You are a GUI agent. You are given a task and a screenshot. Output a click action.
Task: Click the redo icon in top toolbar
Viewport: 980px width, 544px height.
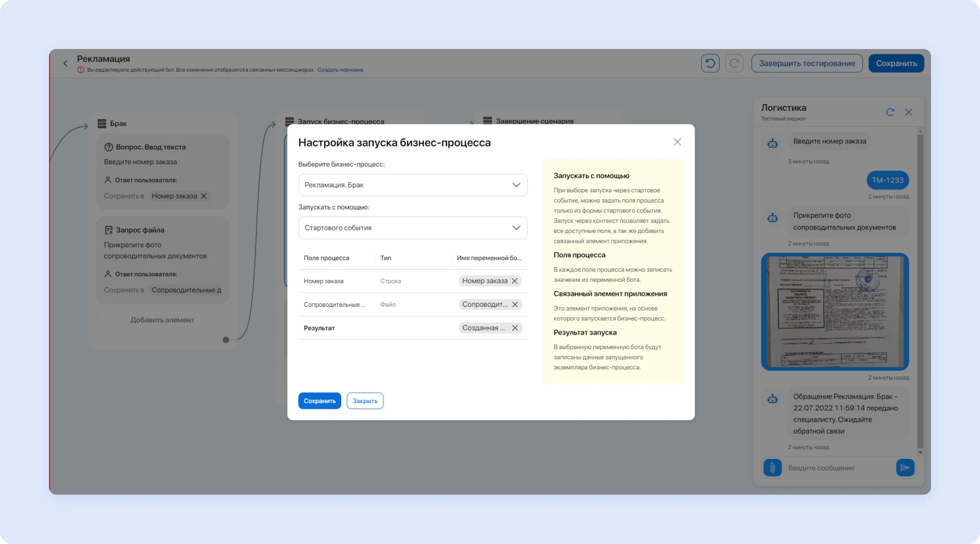click(734, 63)
